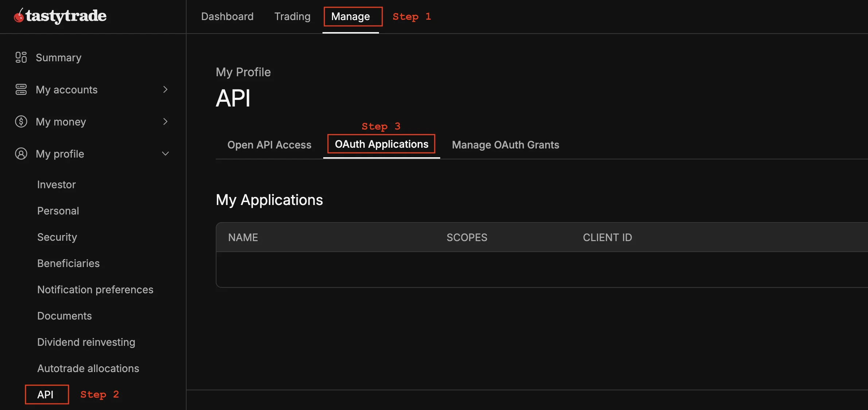The height and width of the screenshot is (410, 868).
Task: Open the Trading tab
Action: coord(292,16)
